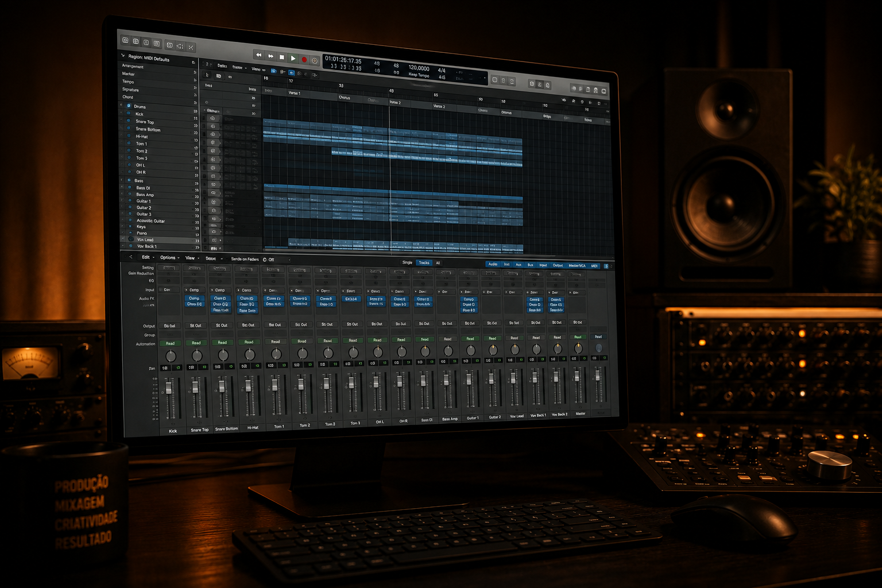Click the Kick track icon in track list

coord(129,113)
